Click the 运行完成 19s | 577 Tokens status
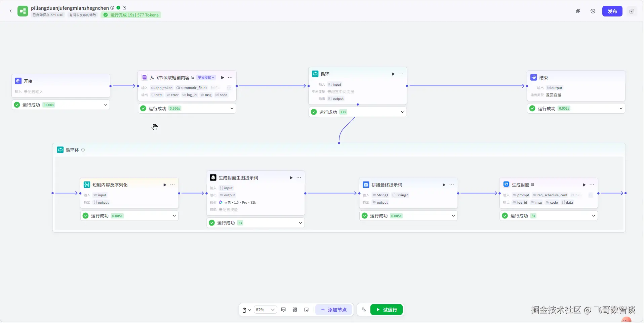 [131, 15]
